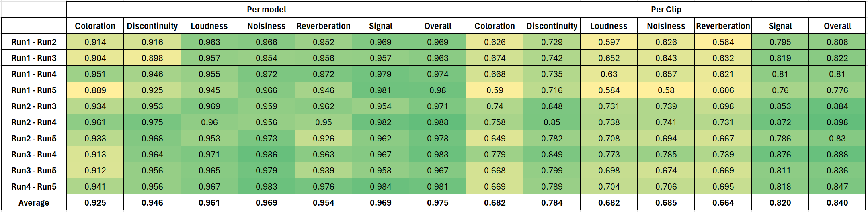Select yellow cell with value 0.889
The height and width of the screenshot is (212, 868).
(95, 90)
